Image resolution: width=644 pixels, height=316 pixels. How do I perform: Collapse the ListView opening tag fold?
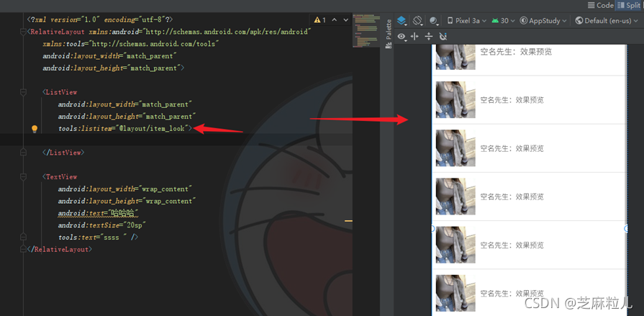pyautogui.click(x=24, y=92)
